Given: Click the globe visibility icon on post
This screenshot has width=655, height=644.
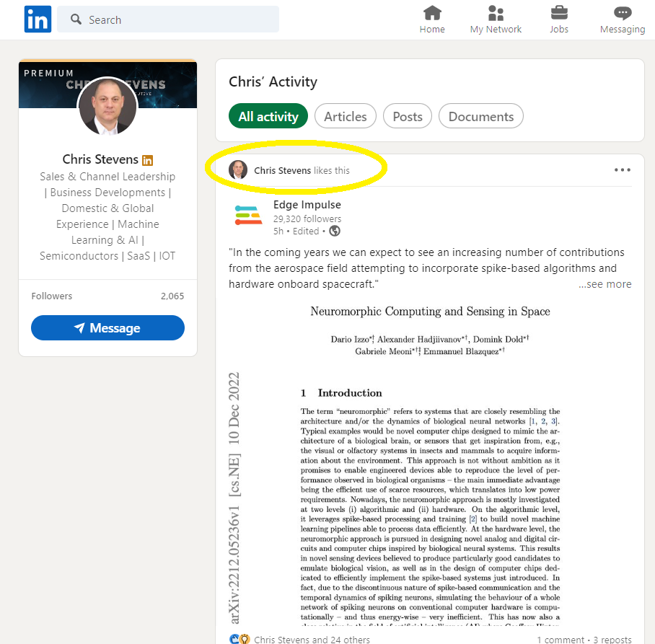Looking at the screenshot, I should click(x=335, y=231).
